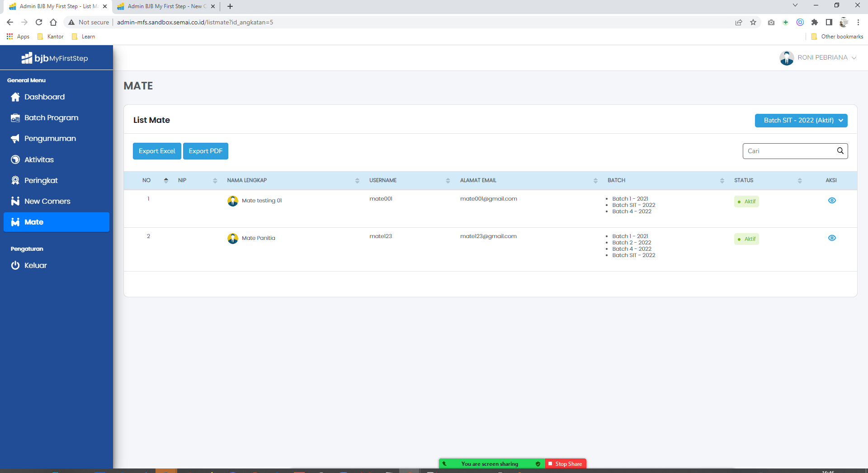The width and height of the screenshot is (868, 473).
Task: Open the RONI PEBRIANA user dropdown
Action: point(827,58)
